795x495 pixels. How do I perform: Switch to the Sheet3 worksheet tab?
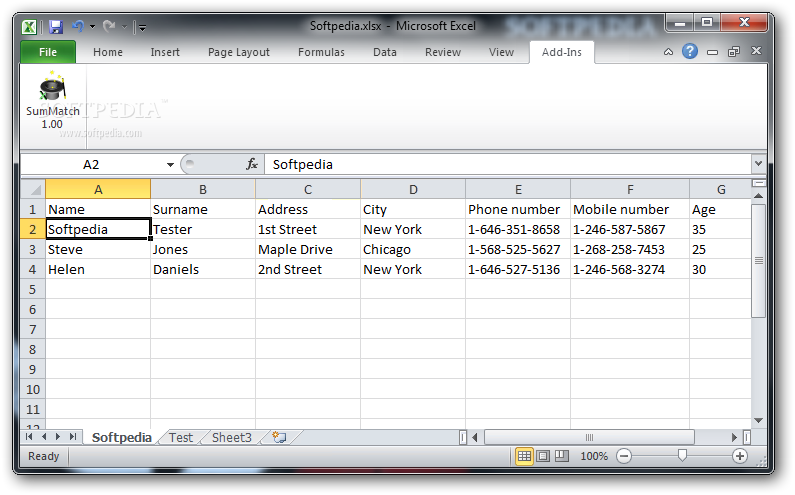[x=231, y=437]
